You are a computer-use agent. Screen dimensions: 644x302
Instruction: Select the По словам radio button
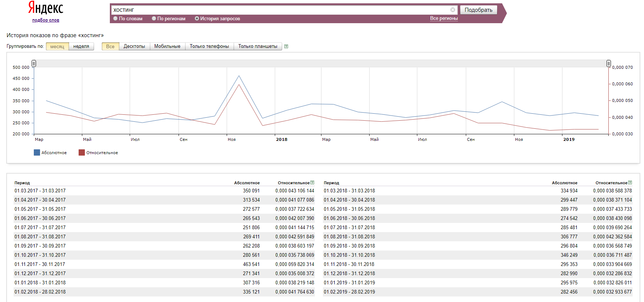point(115,18)
